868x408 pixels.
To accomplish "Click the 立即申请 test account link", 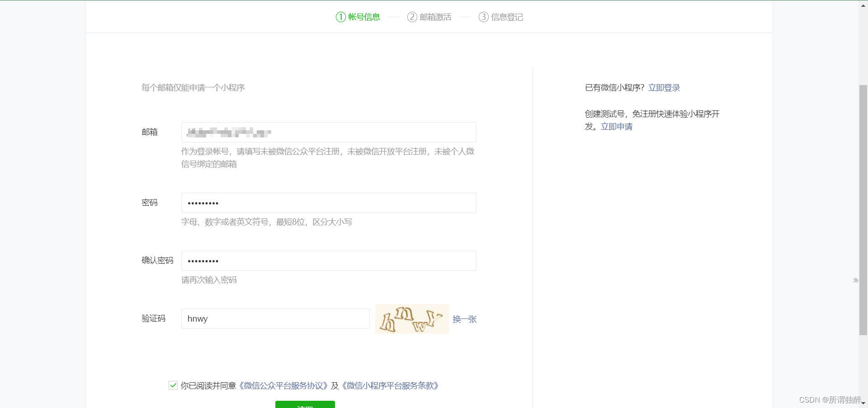I will point(617,127).
